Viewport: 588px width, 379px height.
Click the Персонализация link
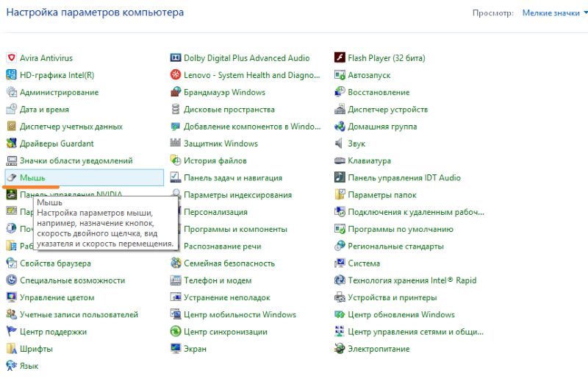(x=215, y=212)
